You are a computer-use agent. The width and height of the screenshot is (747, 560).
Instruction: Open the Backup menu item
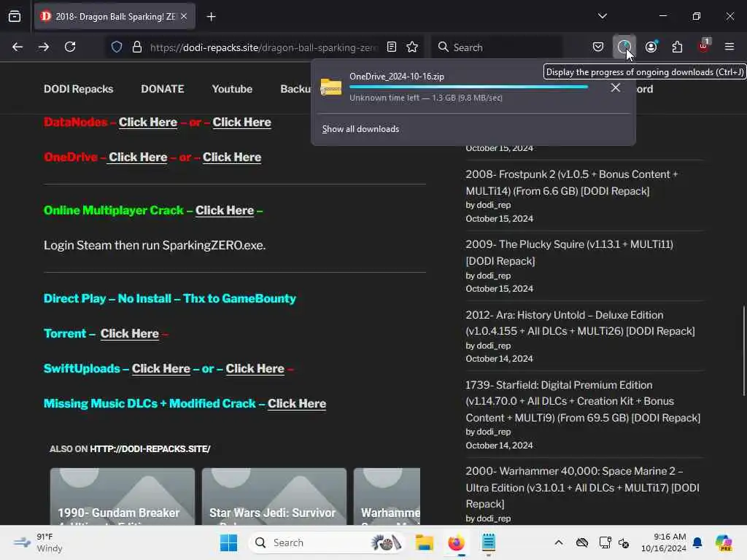tap(296, 89)
